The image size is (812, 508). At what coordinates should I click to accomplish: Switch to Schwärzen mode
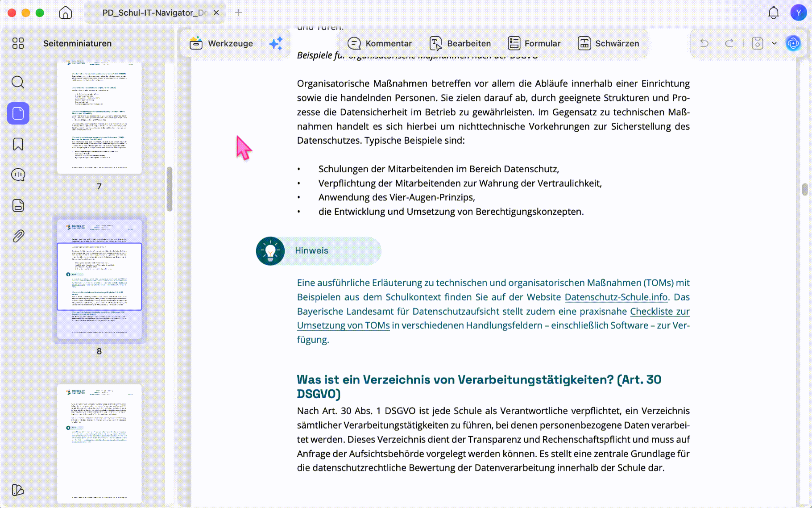(608, 43)
